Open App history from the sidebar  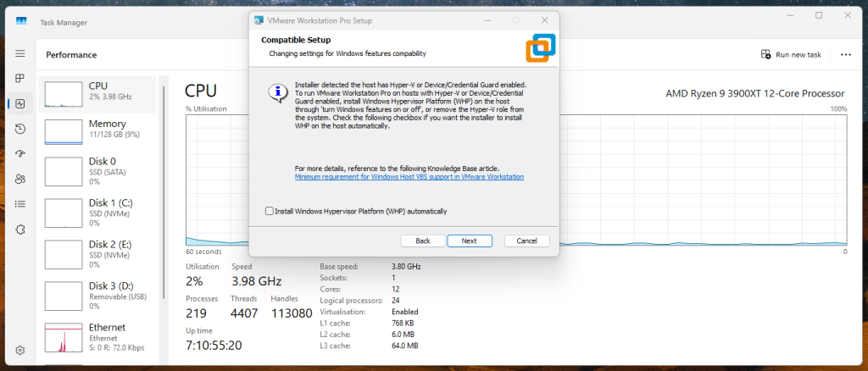pos(19,129)
